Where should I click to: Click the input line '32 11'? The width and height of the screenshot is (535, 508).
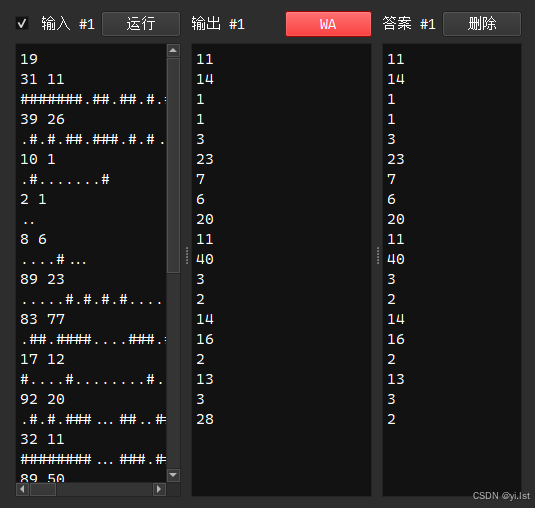[x=42, y=439]
